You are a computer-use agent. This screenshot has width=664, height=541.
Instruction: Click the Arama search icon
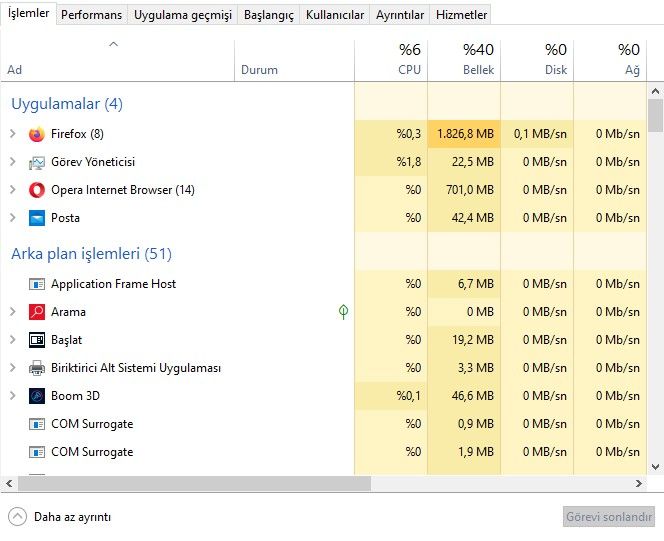click(37, 312)
